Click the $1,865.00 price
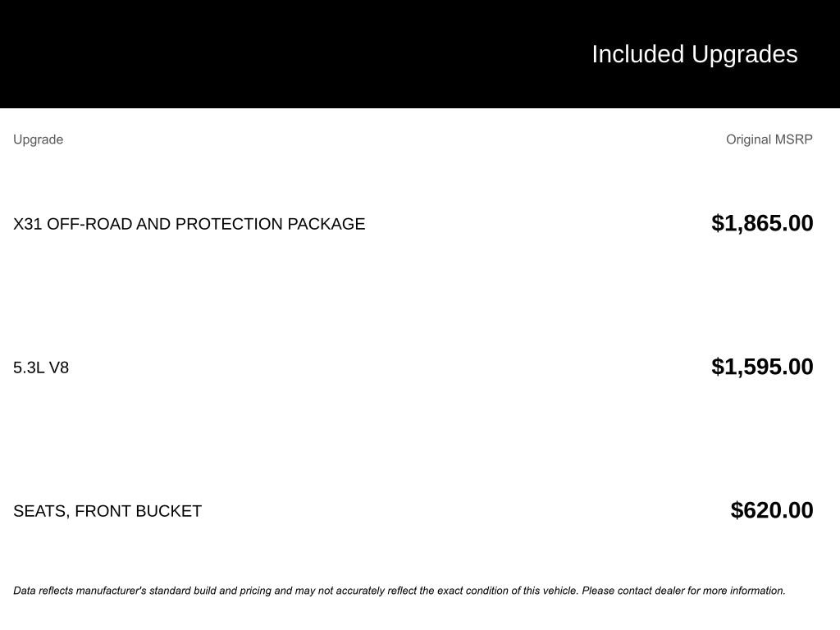Screen dimensions: 840x630 pyautogui.click(x=762, y=223)
